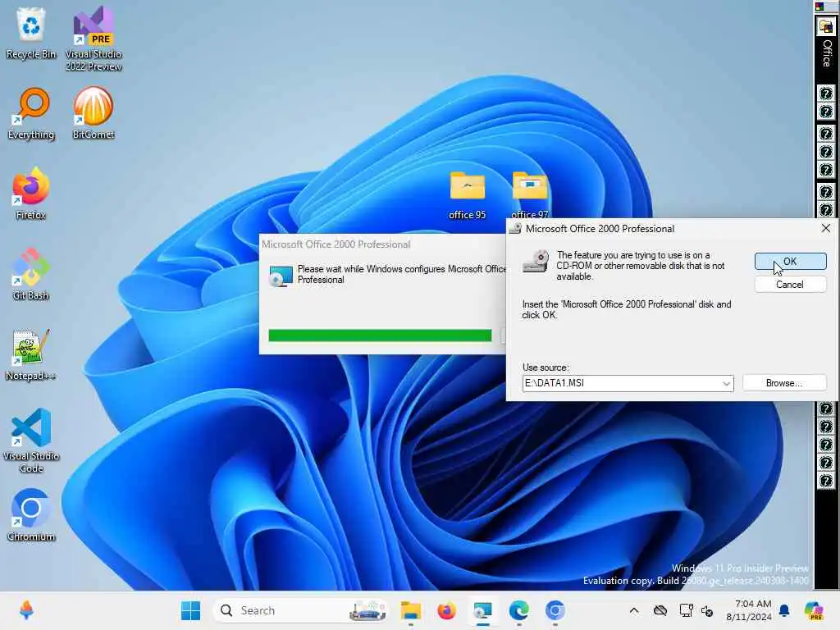
Task: Open Firefox from the taskbar
Action: [x=447, y=610]
